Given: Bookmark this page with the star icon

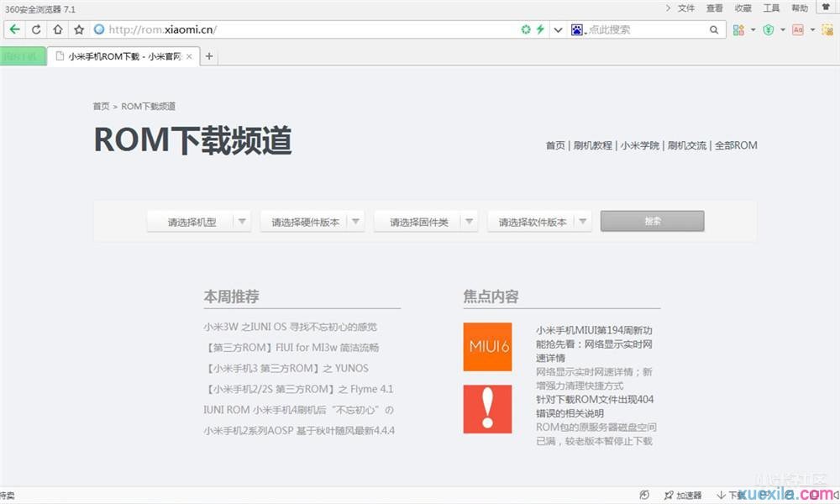Looking at the screenshot, I should coord(79,29).
